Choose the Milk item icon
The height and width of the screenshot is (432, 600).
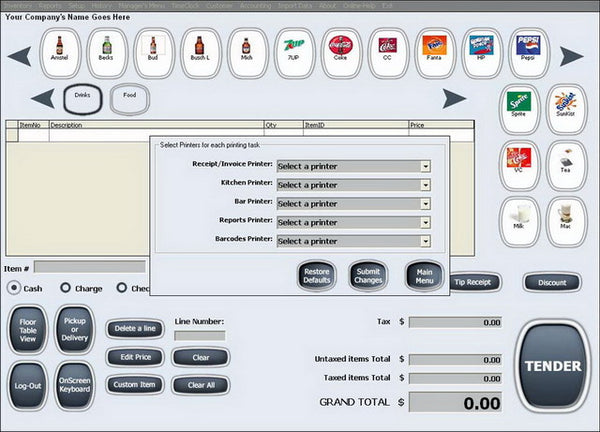point(519,222)
